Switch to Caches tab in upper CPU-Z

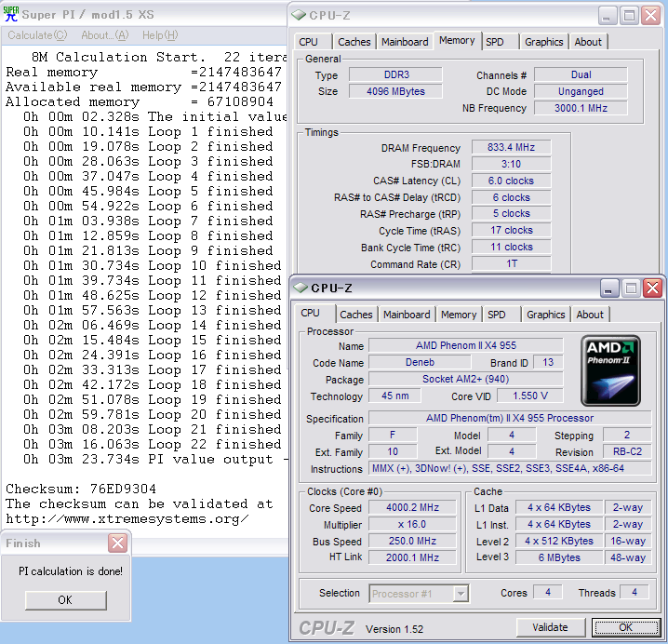pos(354,42)
